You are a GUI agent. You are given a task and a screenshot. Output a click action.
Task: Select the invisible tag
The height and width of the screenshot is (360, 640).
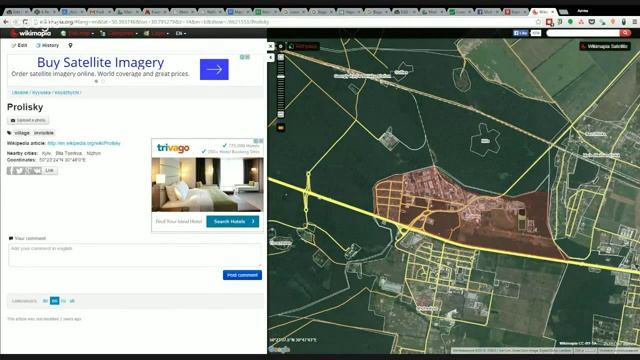(x=44, y=133)
